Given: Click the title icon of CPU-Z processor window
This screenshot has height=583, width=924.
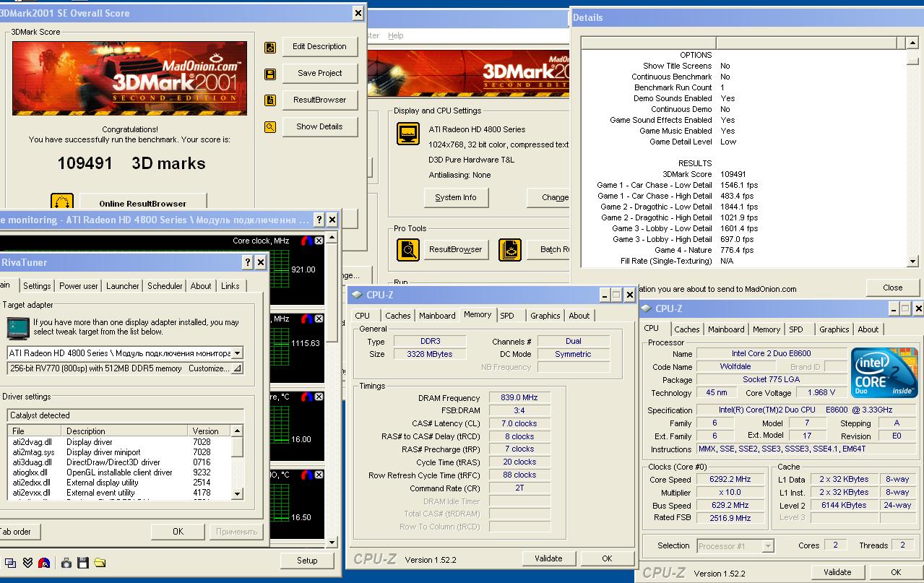Looking at the screenshot, I should click(645, 308).
